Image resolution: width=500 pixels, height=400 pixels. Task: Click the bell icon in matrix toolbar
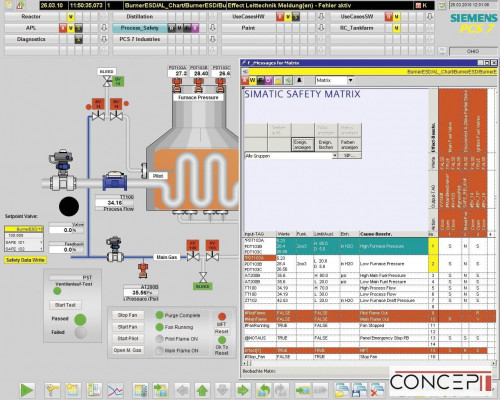[299, 80]
